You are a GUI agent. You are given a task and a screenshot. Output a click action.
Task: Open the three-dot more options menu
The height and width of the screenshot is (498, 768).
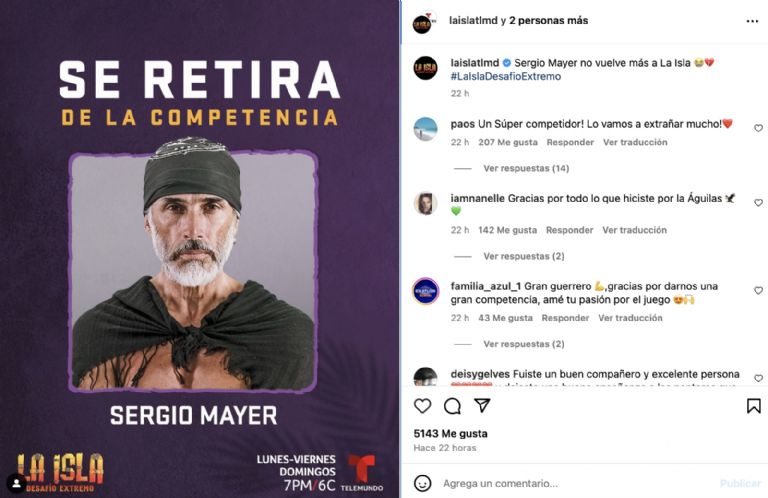pyautogui.click(x=752, y=21)
